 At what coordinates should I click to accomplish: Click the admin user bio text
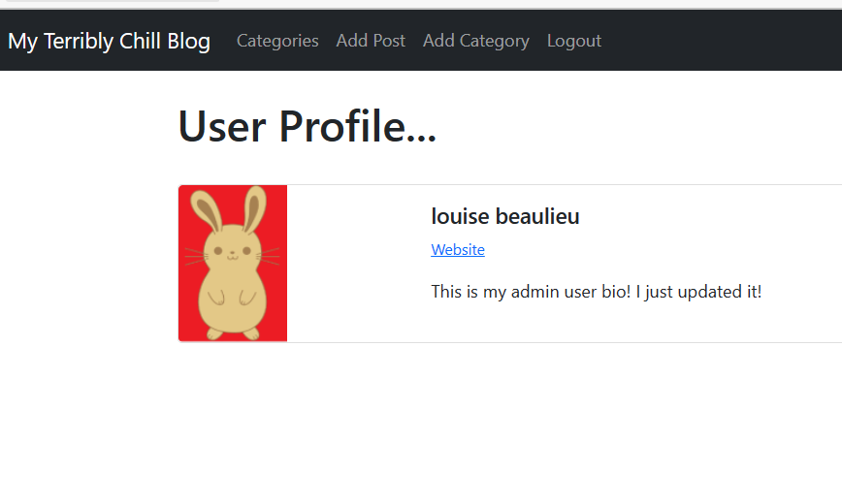coord(596,292)
